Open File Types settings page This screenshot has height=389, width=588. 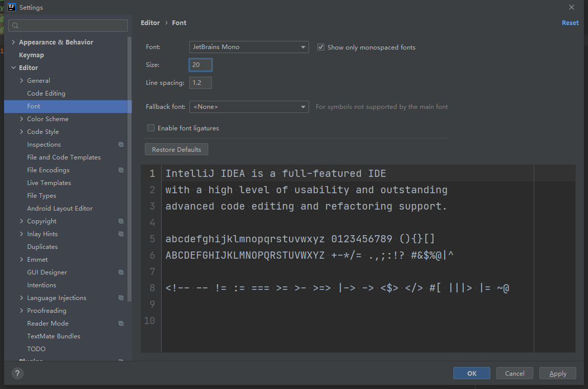tap(41, 196)
